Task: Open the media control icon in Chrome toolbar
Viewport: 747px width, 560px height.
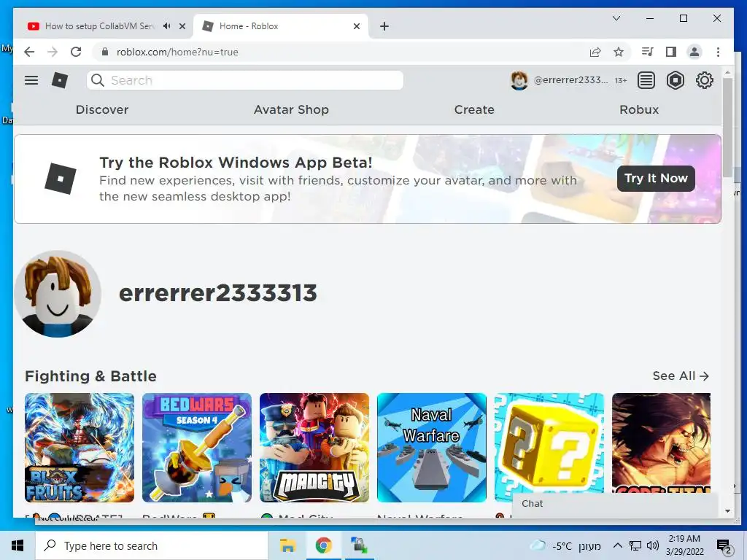Action: (648, 52)
